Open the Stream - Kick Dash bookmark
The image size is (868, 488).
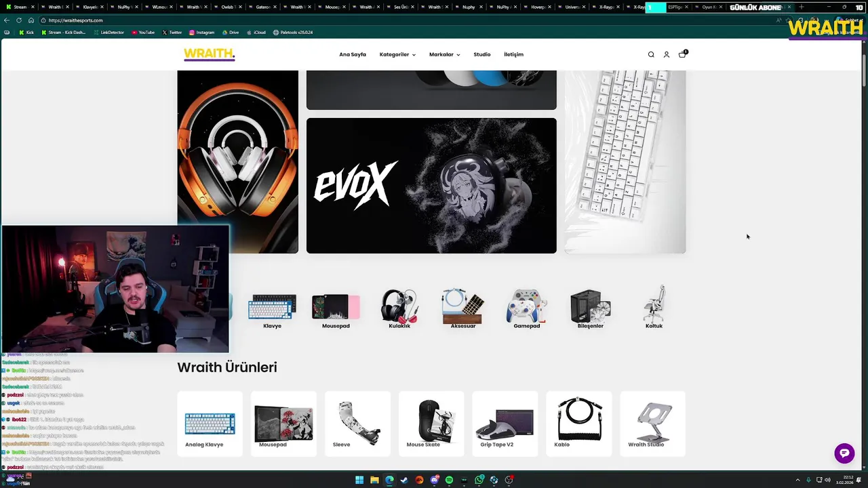coord(64,33)
